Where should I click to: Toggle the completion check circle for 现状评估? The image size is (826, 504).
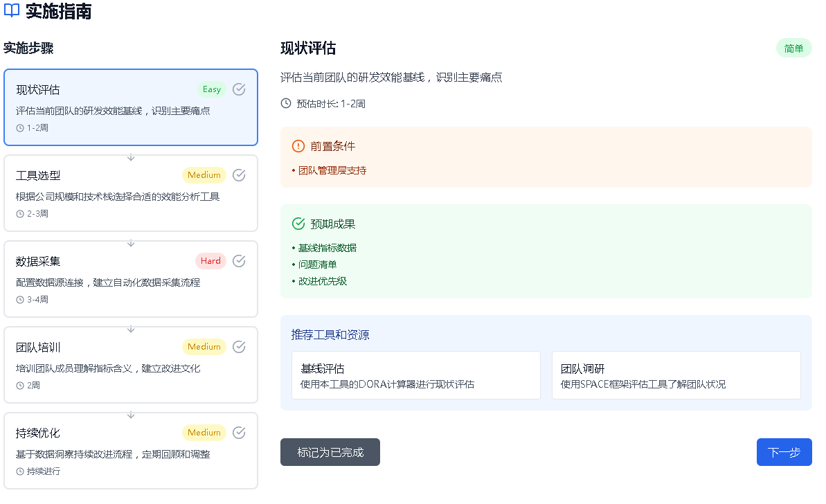point(239,89)
